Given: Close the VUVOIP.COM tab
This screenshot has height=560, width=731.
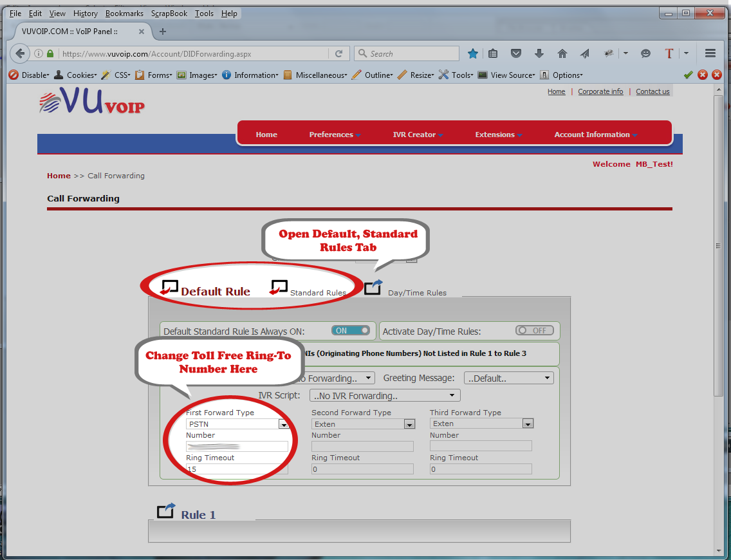Looking at the screenshot, I should click(142, 32).
